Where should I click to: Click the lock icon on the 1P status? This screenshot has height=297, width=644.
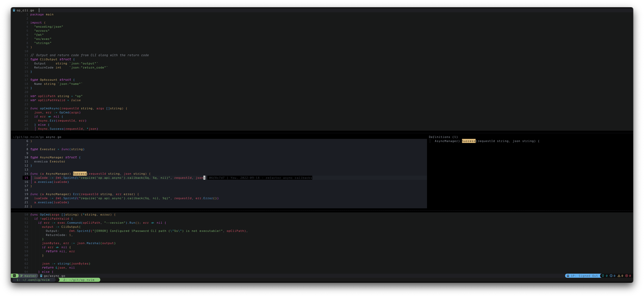568,275
